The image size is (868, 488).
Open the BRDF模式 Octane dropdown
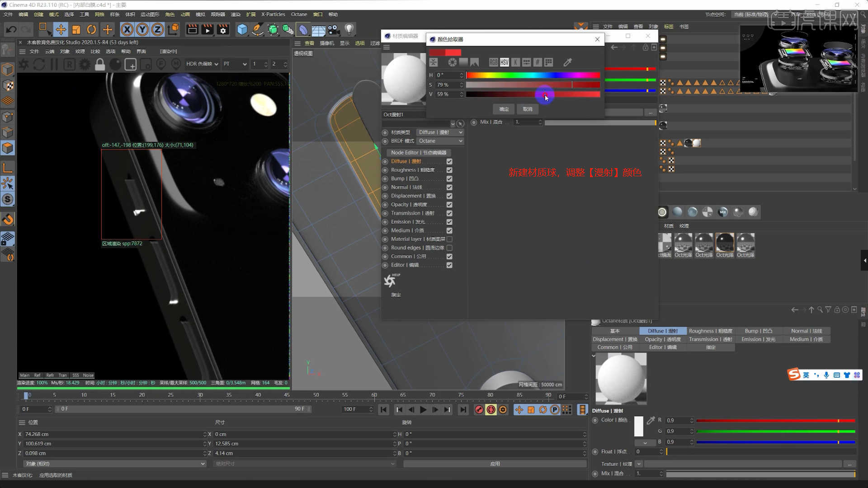440,141
